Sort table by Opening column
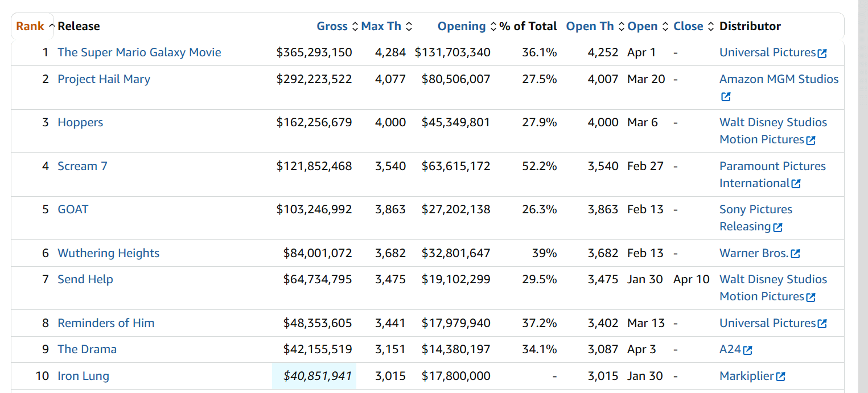 (x=462, y=26)
